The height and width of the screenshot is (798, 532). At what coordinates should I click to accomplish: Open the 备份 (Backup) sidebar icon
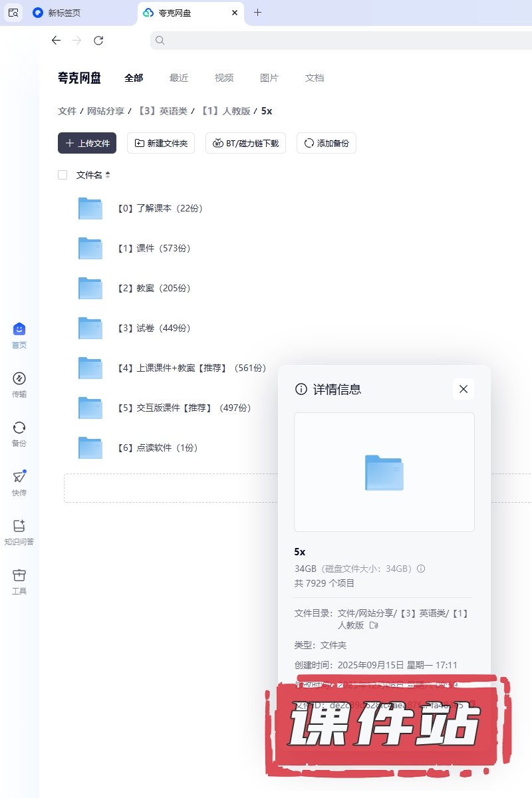19,428
